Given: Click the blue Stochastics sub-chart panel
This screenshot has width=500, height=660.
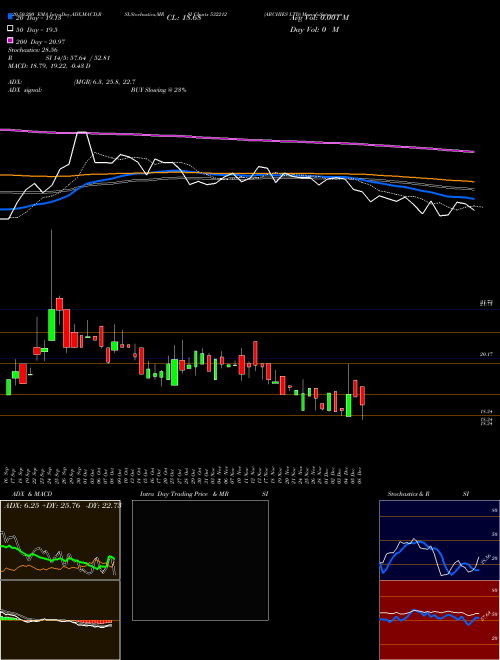Looking at the screenshot, I should tap(439, 540).
